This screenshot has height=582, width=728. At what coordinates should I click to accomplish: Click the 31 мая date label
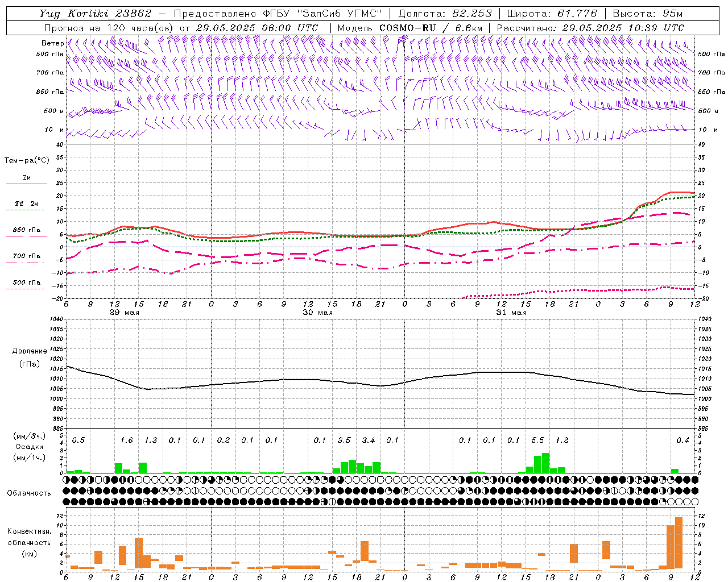tap(511, 313)
